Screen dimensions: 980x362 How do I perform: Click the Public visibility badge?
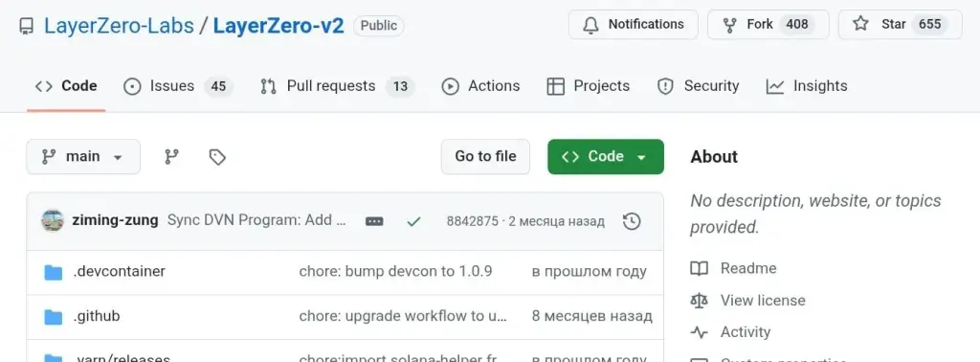[379, 26]
